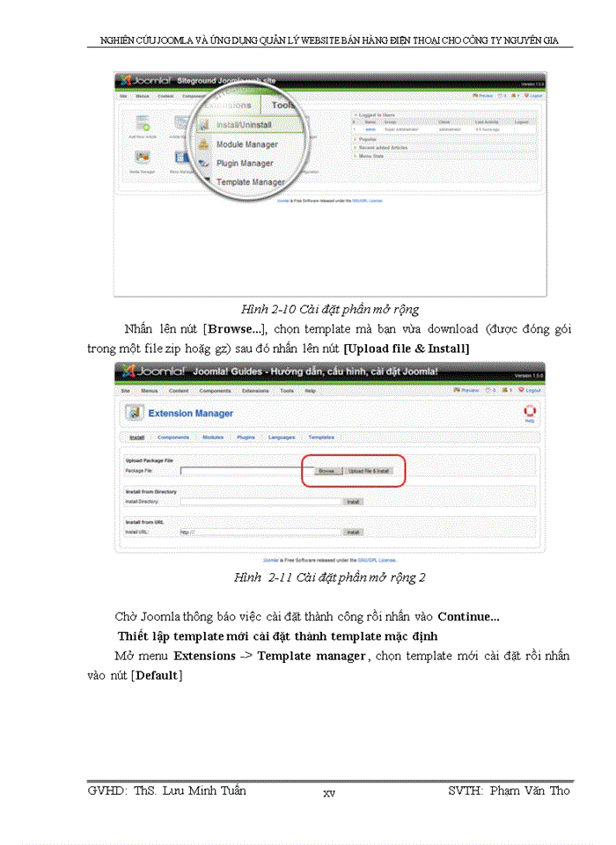Click Logout in Extension Manager screenshot
Image resolution: width=616 pixels, height=845 pixels.
[x=530, y=390]
